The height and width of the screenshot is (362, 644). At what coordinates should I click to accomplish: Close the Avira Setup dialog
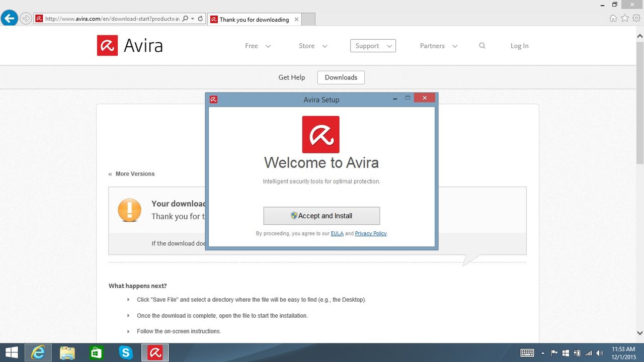pyautogui.click(x=425, y=98)
